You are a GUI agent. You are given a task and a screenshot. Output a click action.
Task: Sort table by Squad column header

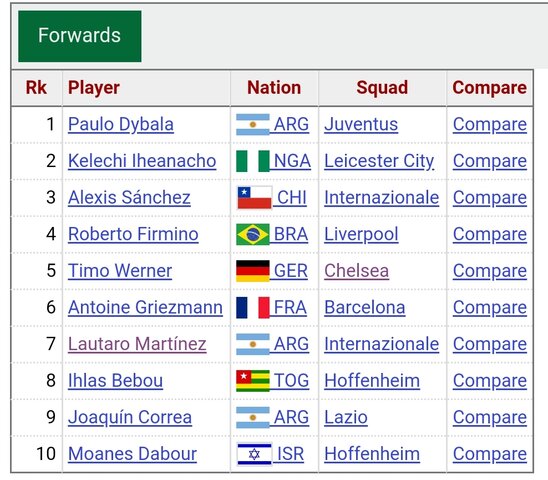pos(382,88)
